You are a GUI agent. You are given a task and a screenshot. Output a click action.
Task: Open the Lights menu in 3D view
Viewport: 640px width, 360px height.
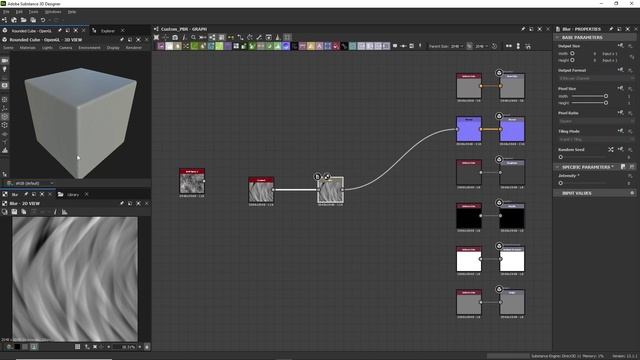click(47, 48)
